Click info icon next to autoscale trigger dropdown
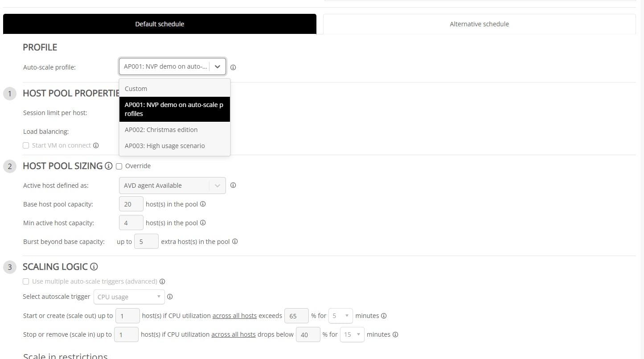 (170, 297)
